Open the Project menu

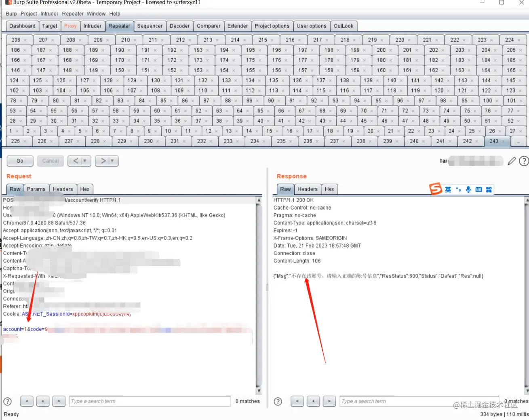pos(29,14)
